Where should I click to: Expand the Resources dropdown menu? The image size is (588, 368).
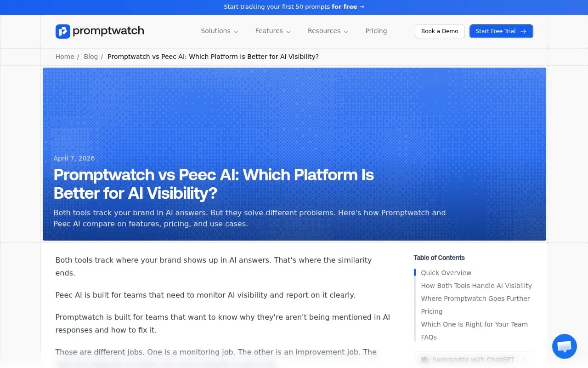coord(328,31)
